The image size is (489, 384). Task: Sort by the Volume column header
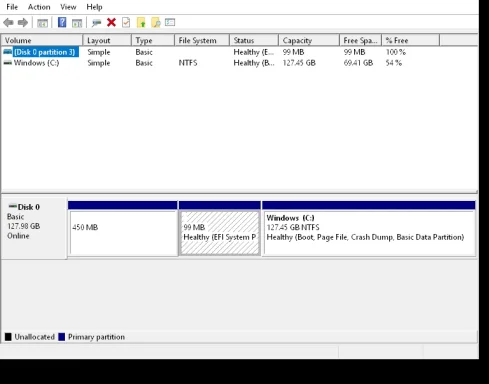pos(42,40)
